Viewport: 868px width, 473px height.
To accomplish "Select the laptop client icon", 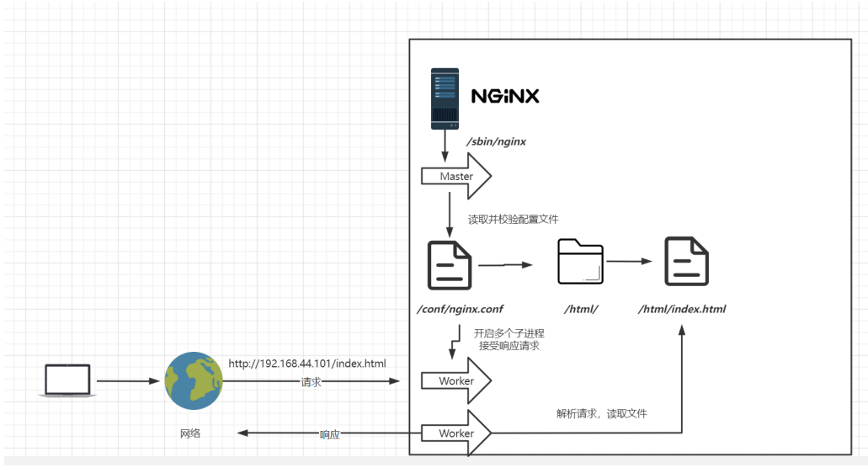I will (x=67, y=380).
